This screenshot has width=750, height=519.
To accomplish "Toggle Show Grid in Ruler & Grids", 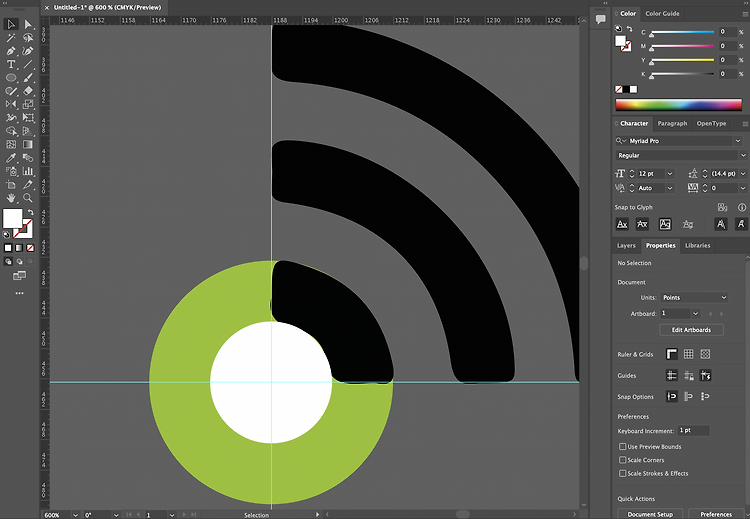I will [688, 354].
